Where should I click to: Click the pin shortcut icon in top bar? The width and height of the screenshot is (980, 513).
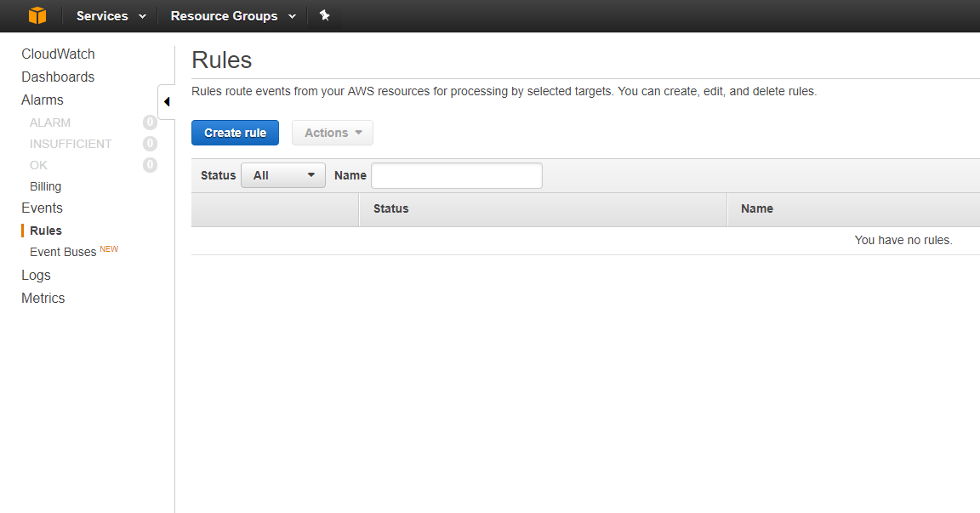(x=324, y=15)
